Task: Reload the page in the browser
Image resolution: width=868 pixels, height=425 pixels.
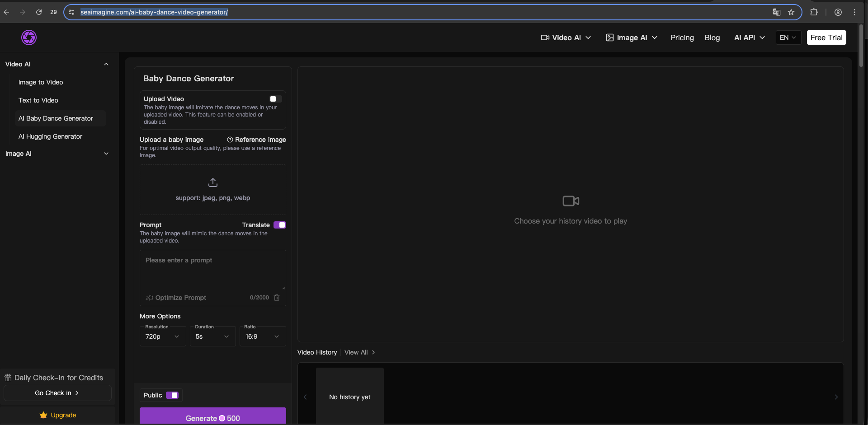Action: pos(39,12)
